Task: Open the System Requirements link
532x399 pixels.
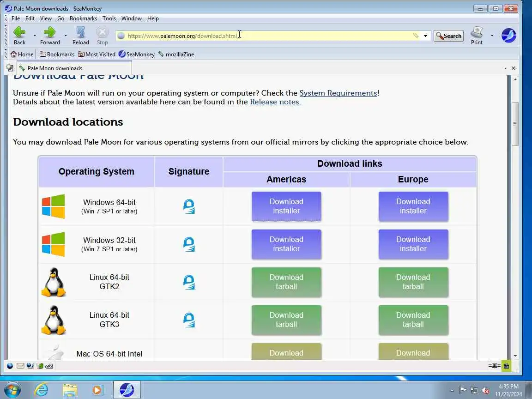Action: click(x=338, y=93)
